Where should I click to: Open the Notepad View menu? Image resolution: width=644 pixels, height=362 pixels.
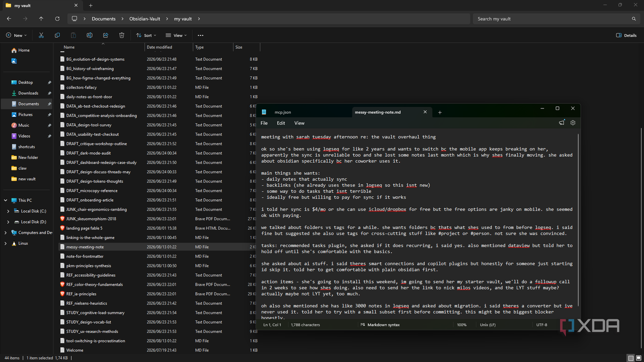[x=299, y=123]
